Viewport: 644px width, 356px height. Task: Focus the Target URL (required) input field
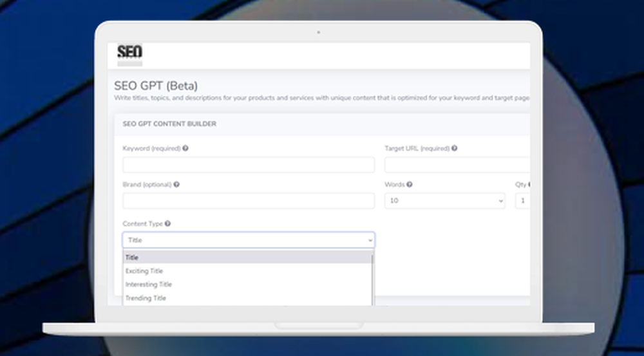tap(457, 165)
